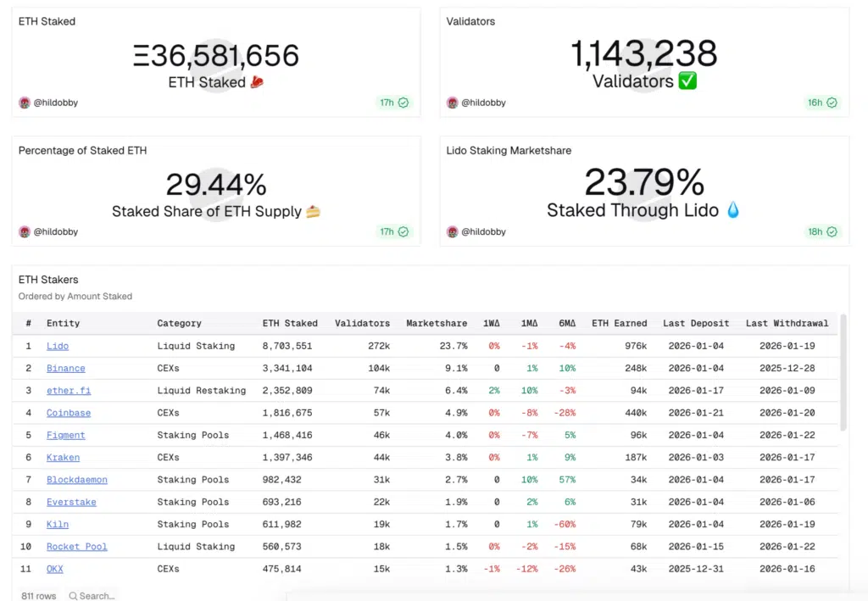The image size is (868, 601).
Task: Open the Lido entity link
Action: (58, 346)
